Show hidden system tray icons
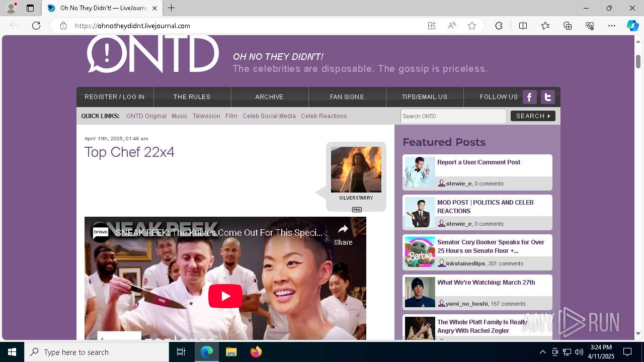The width and height of the screenshot is (644, 362). point(542,352)
